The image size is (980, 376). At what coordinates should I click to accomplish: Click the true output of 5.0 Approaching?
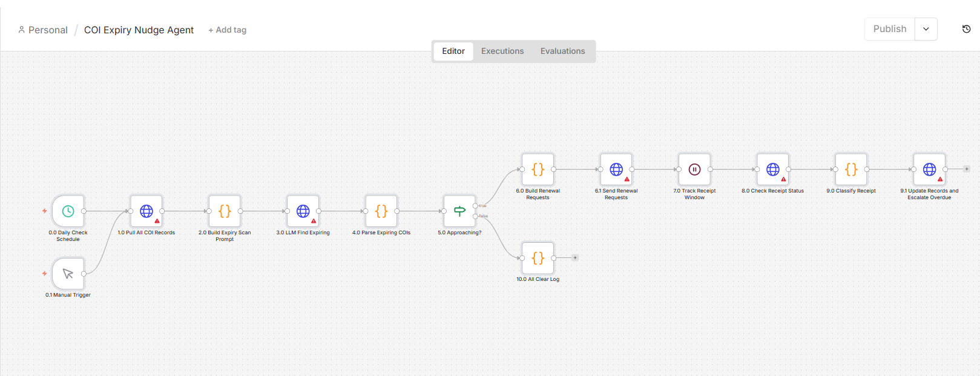click(475, 206)
